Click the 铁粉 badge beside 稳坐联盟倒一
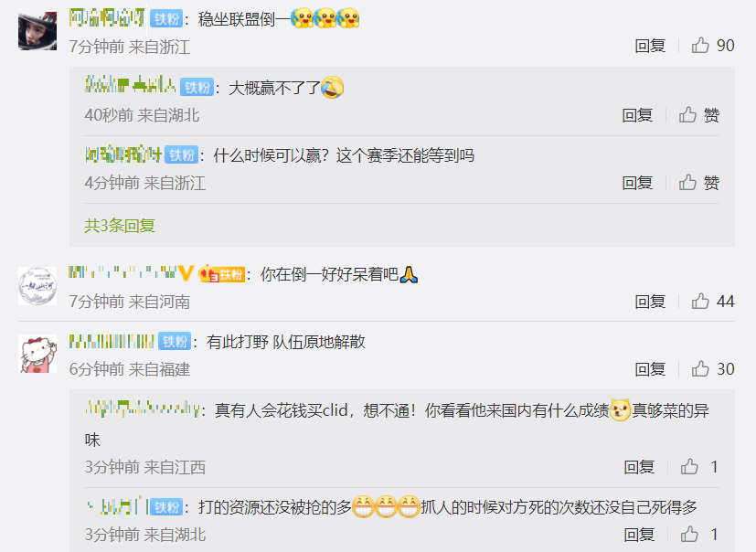This screenshot has width=756, height=552. coord(166,19)
